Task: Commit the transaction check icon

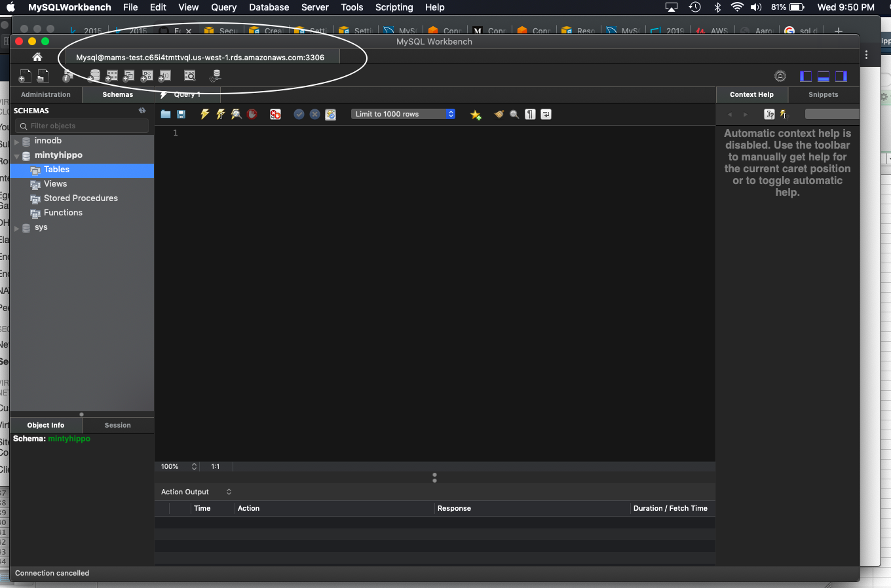Action: (299, 114)
